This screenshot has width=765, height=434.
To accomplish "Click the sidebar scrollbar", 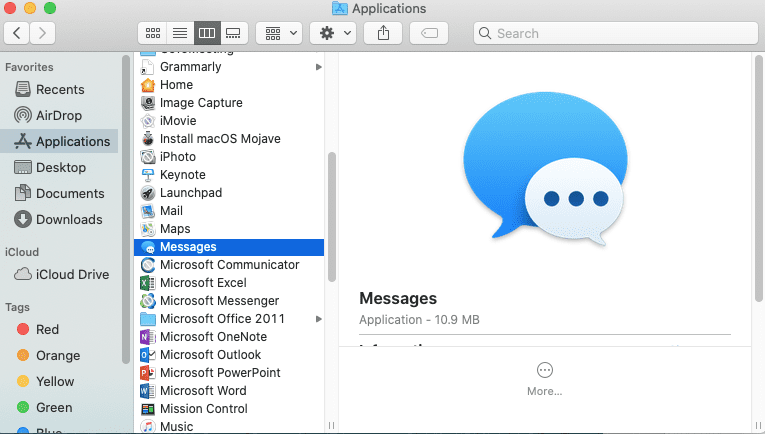I will pos(126,210).
